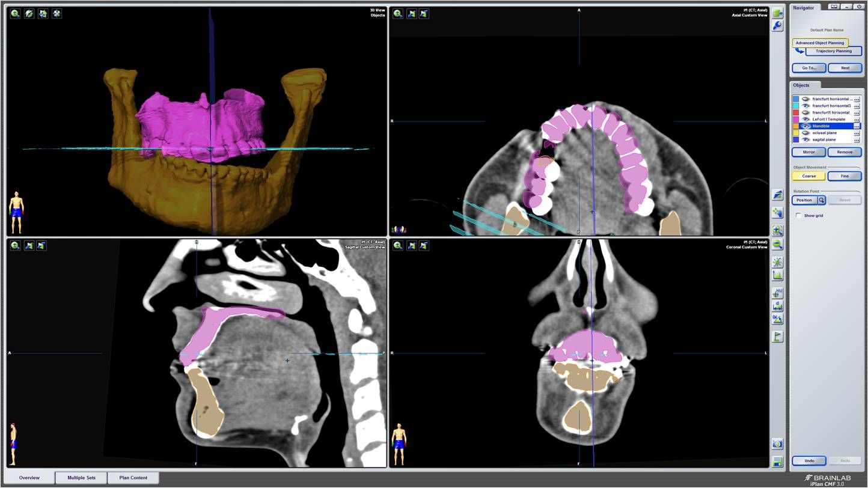
Task: Click the red color swatch of francfurt1 hirisontal
Action: click(x=796, y=112)
